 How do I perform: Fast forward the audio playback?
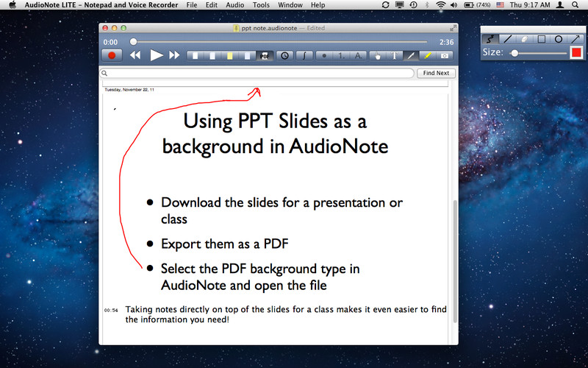174,56
